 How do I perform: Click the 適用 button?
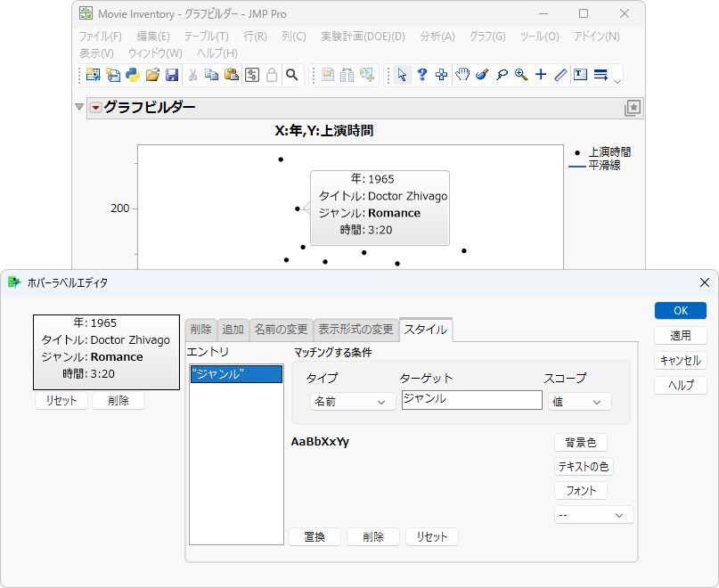681,335
